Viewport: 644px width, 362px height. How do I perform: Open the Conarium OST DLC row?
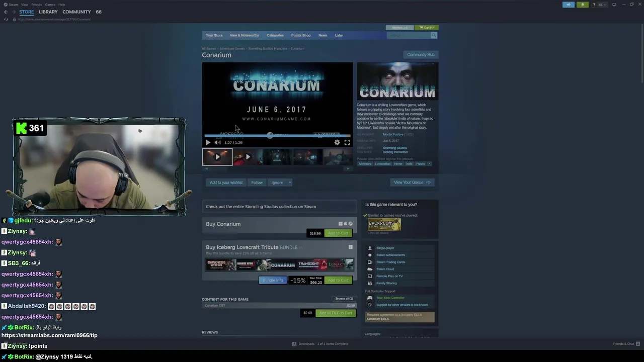(279, 306)
